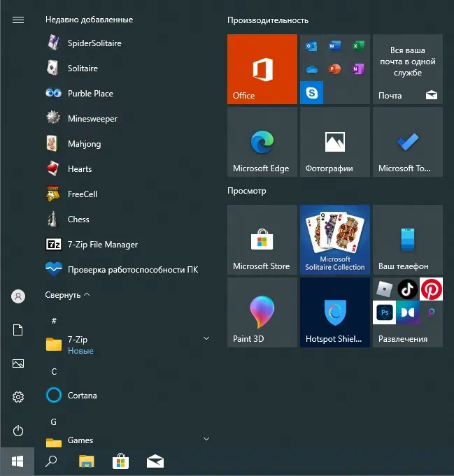Viewport: 454px width, 476px height.
Task: Open the Outlook icon in Office group tile
Action: tap(311, 46)
